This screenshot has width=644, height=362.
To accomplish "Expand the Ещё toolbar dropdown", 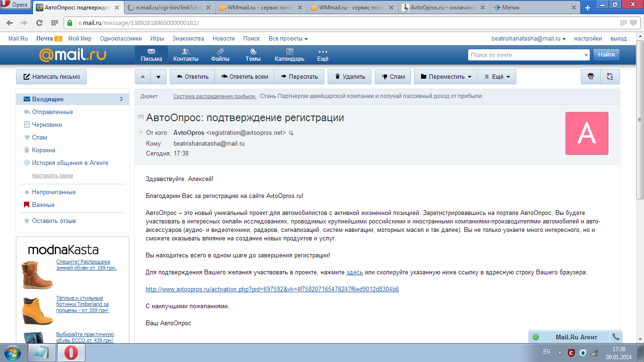I will [497, 77].
